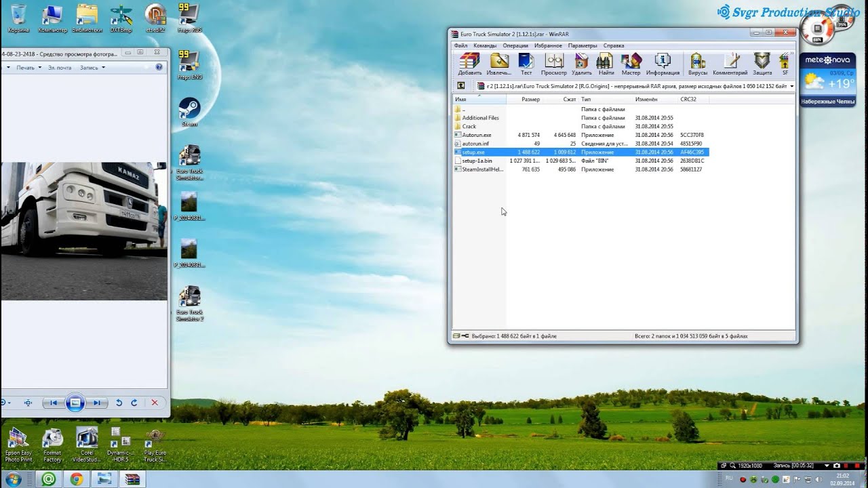Sort files by the Размер column header
The height and width of the screenshot is (488, 868).
click(524, 100)
